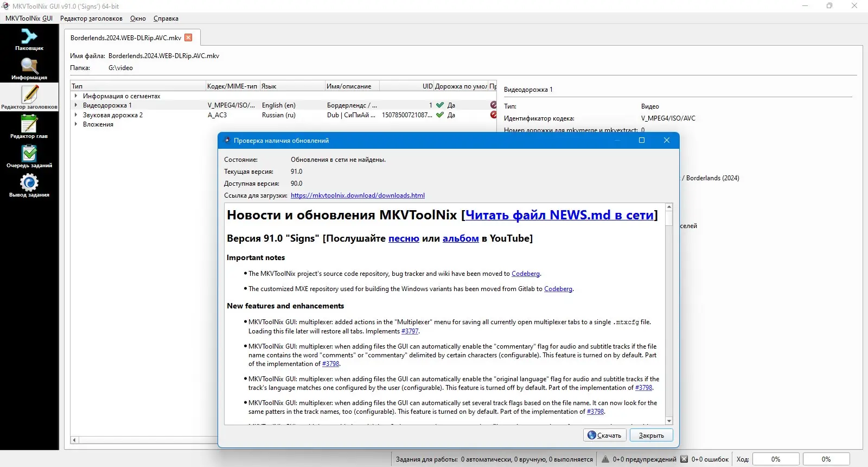The width and height of the screenshot is (868, 467).
Task: Open Codeberg link in MXE repository note
Action: coord(558,289)
